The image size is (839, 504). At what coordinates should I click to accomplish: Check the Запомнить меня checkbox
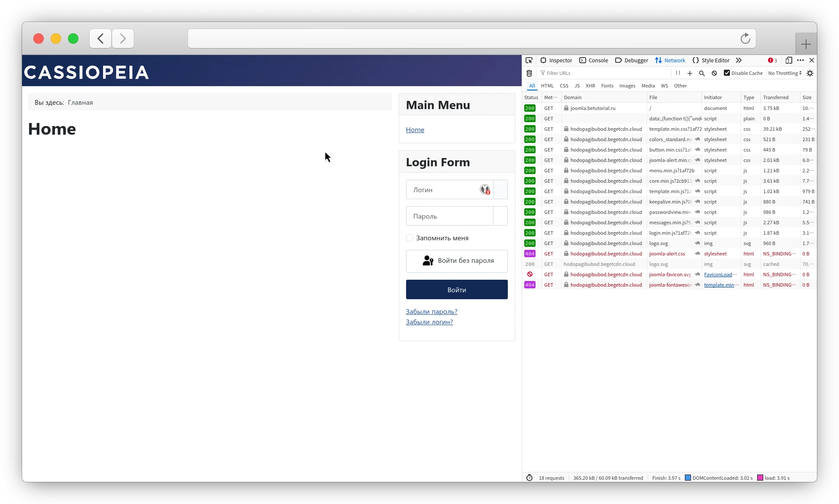coord(410,238)
